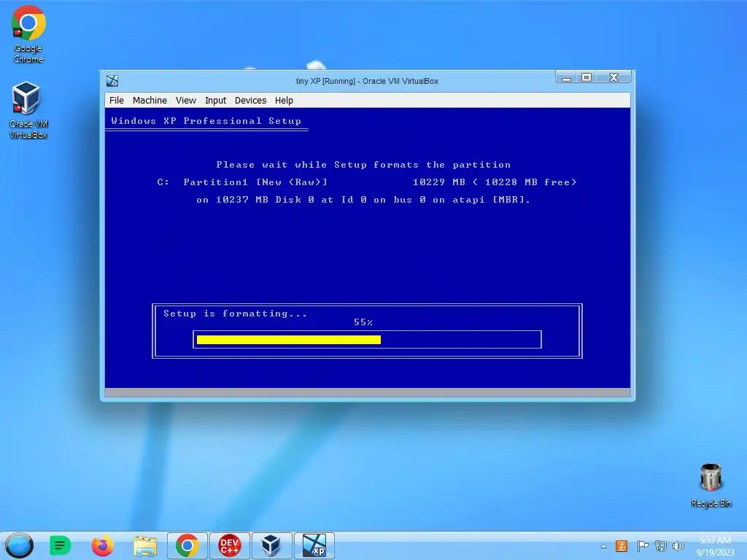Viewport: 747px width, 560px height.
Task: Open the Input menu
Action: tap(215, 100)
